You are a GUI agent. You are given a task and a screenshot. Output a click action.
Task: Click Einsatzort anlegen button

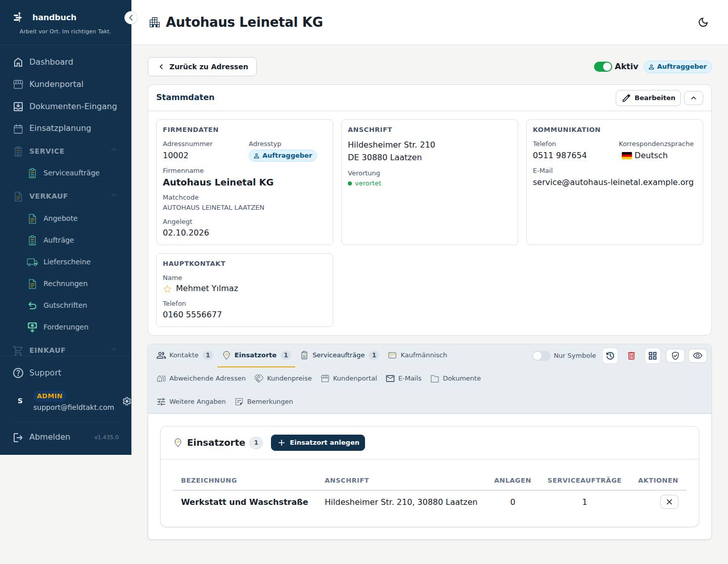pyautogui.click(x=318, y=443)
